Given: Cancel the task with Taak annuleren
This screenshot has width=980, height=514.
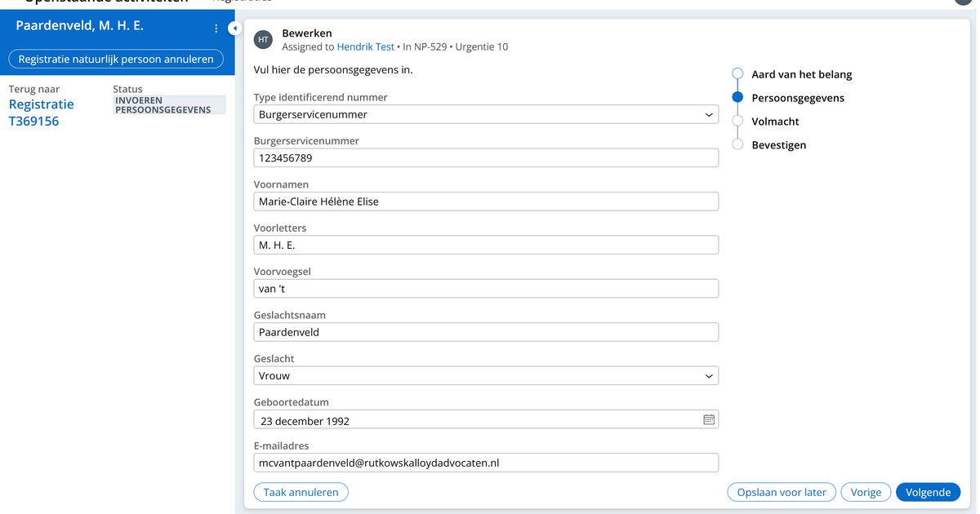Looking at the screenshot, I should (x=301, y=492).
